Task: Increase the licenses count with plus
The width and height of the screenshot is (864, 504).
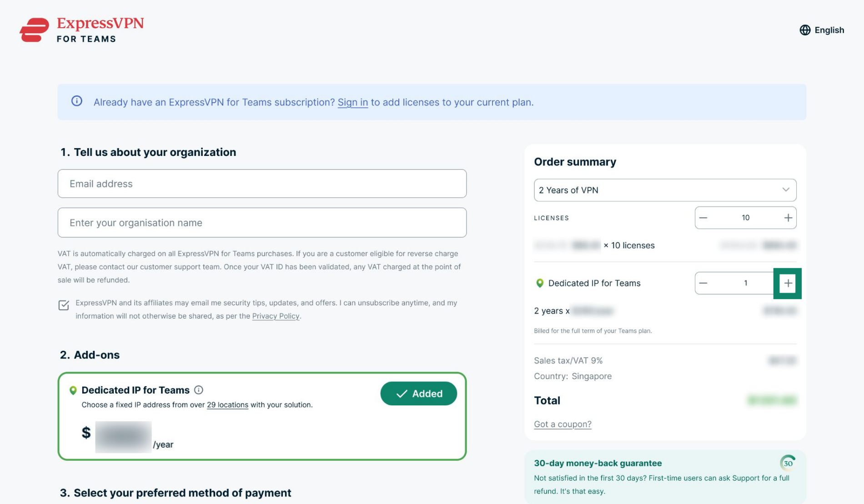Action: pos(788,218)
